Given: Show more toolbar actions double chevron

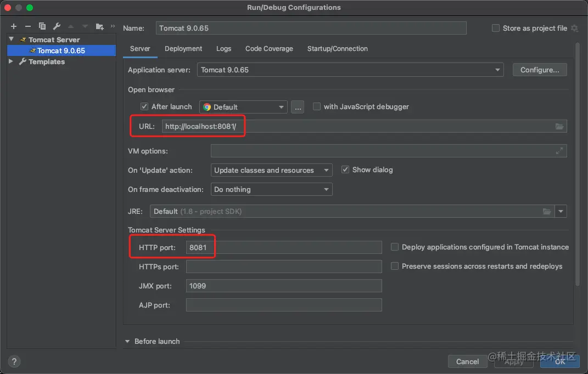Looking at the screenshot, I should [x=113, y=26].
